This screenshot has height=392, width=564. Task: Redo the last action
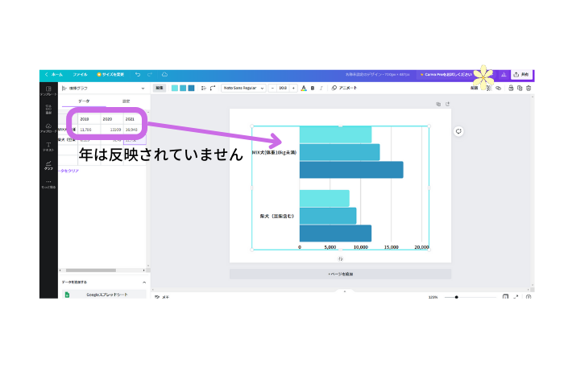[x=150, y=74]
